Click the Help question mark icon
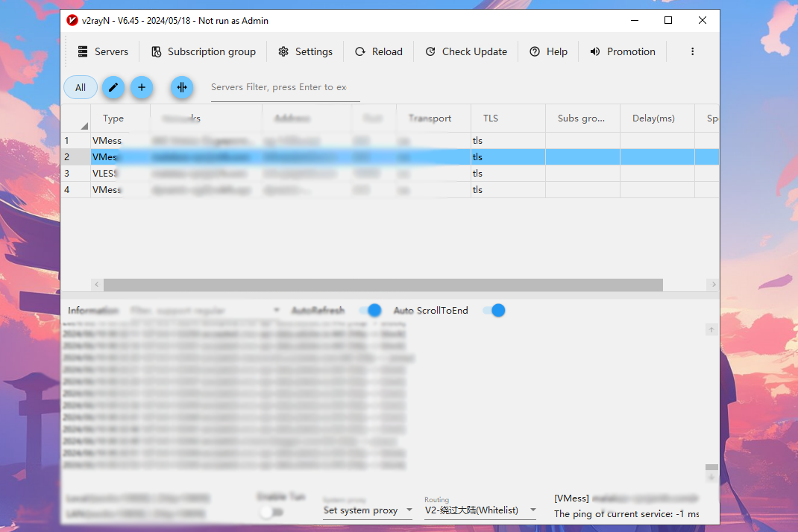This screenshot has width=798, height=532. coord(535,52)
